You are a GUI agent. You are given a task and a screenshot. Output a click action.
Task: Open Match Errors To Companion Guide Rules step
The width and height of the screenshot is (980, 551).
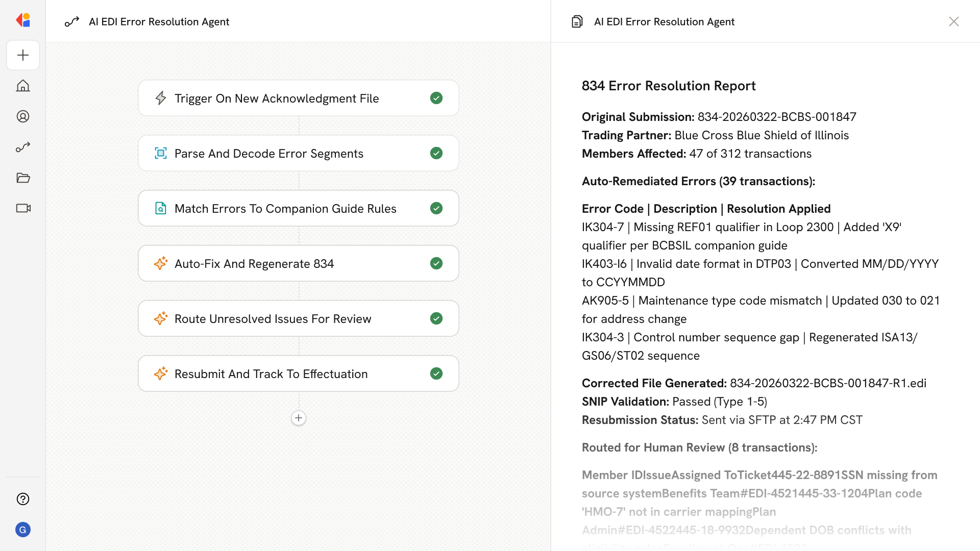pyautogui.click(x=285, y=208)
